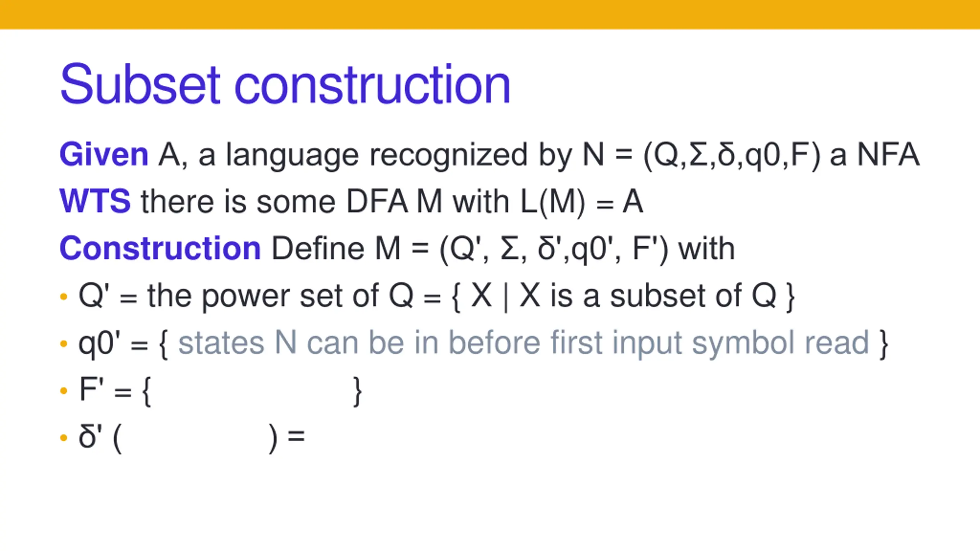Viewport: 980px width, 551px height.
Task: Click the gray text about states N
Action: 524,343
